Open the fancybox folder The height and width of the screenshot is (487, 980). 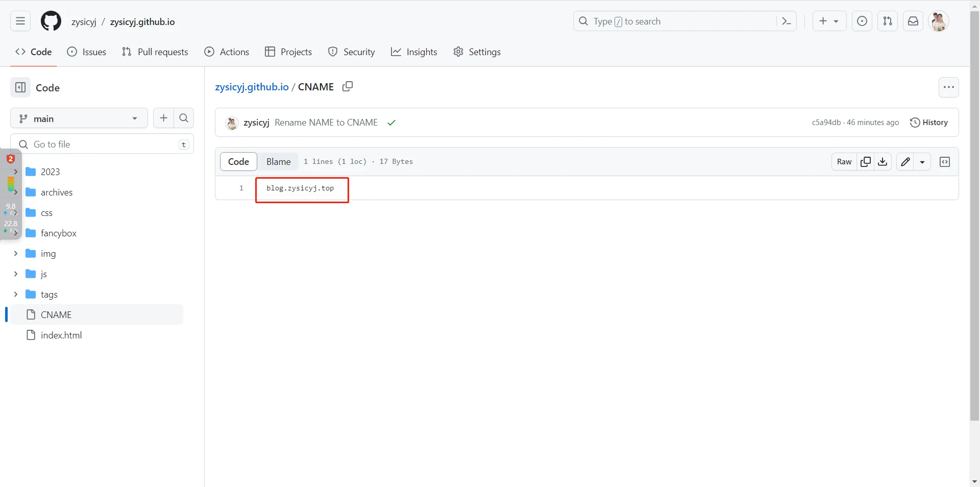coord(59,233)
